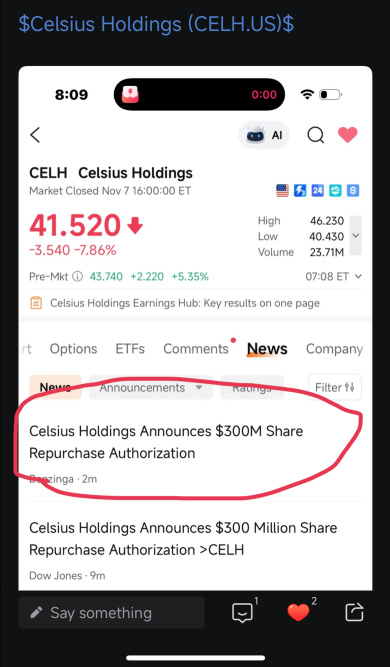
Task: Tap the back arrow icon
Action: (35, 135)
